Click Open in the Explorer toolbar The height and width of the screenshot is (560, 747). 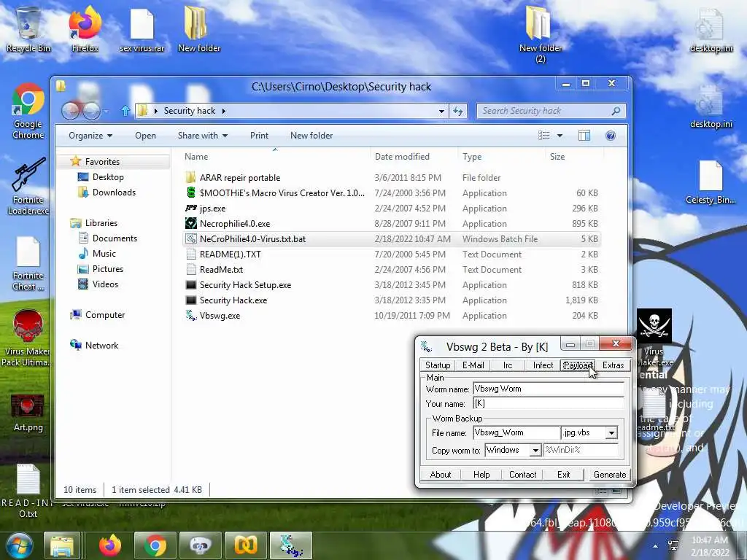[x=145, y=136]
